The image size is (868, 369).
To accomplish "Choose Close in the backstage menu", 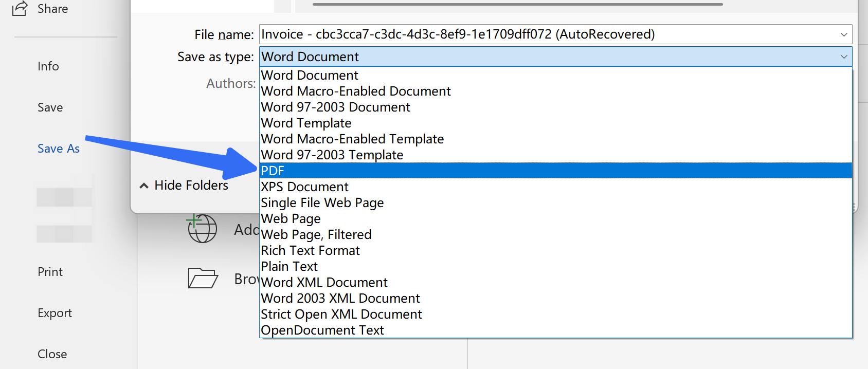I will tap(52, 354).
